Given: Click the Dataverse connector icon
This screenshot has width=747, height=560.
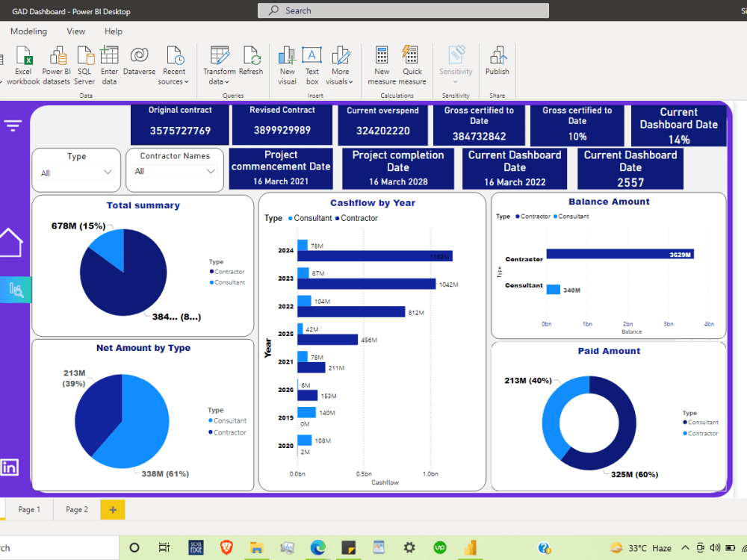Looking at the screenshot, I should click(x=139, y=61).
